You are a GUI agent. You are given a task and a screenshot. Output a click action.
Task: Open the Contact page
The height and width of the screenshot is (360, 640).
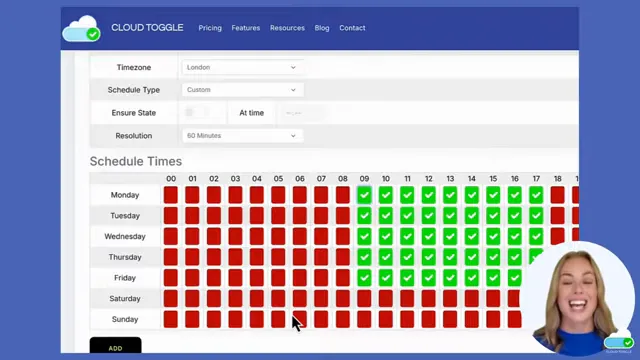[x=352, y=28]
